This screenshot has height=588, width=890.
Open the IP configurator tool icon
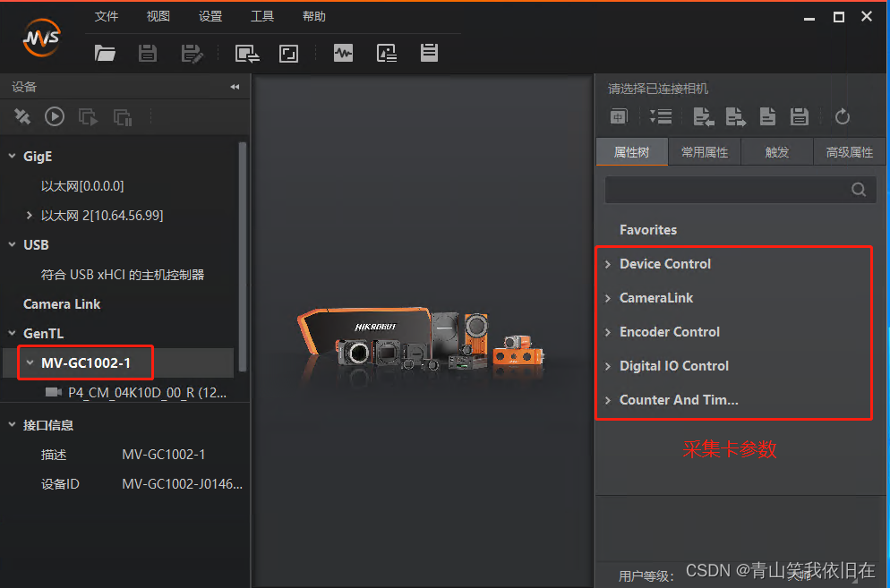point(247,54)
